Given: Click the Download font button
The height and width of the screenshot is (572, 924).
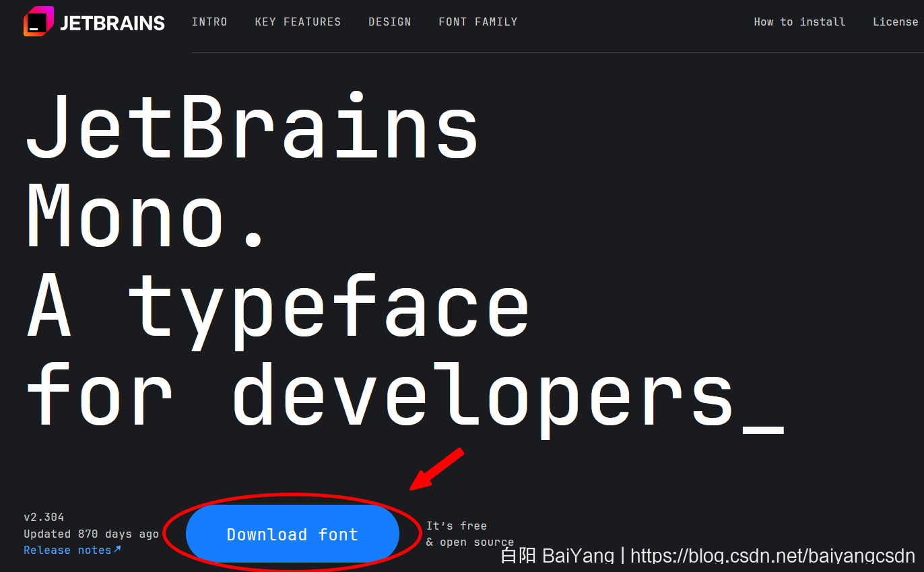Looking at the screenshot, I should tap(292, 534).
